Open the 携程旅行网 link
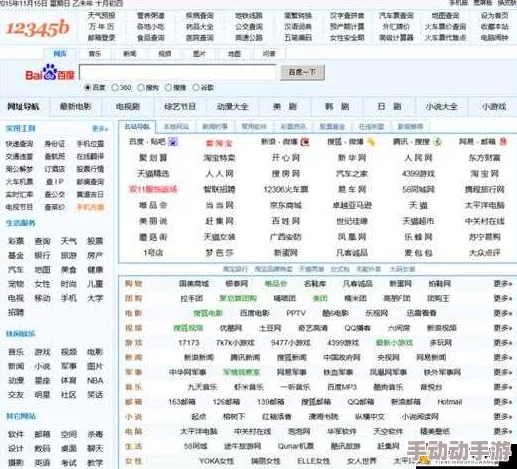517x469 pixels. coord(485,190)
